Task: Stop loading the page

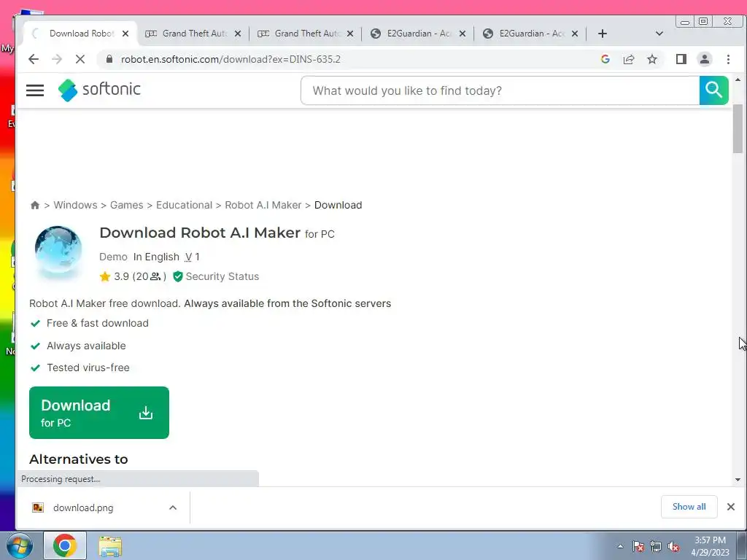Action: point(80,59)
